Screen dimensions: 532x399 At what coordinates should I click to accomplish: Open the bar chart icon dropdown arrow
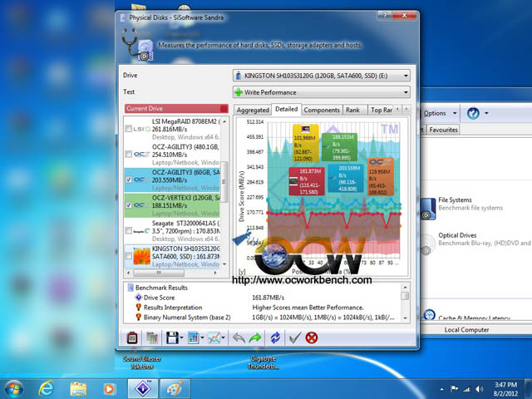[202, 337]
